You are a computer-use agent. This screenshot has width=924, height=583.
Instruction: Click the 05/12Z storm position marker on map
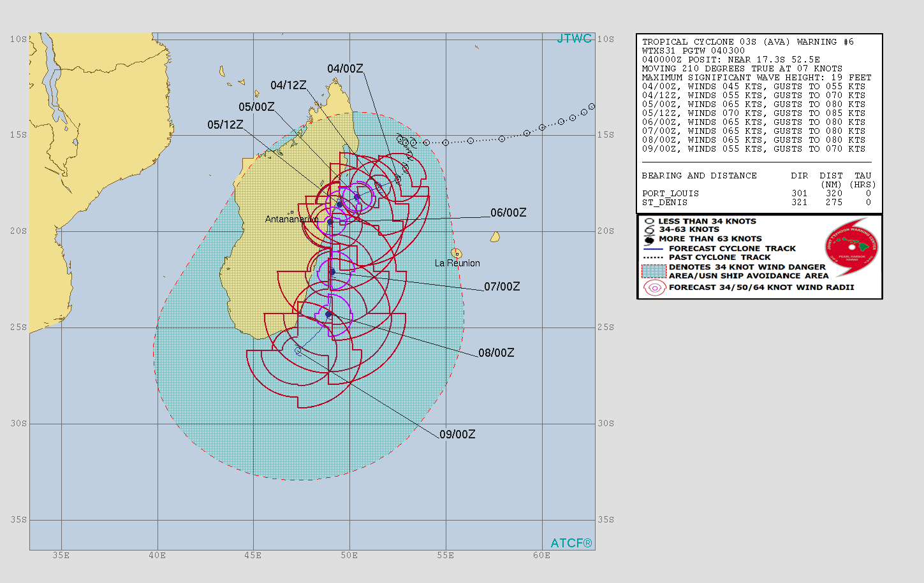(x=340, y=204)
